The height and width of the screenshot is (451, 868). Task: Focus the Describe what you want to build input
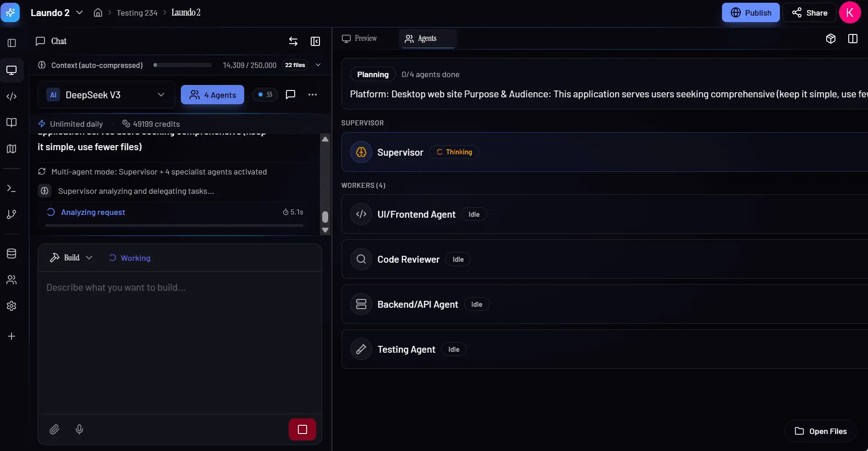[180, 342]
